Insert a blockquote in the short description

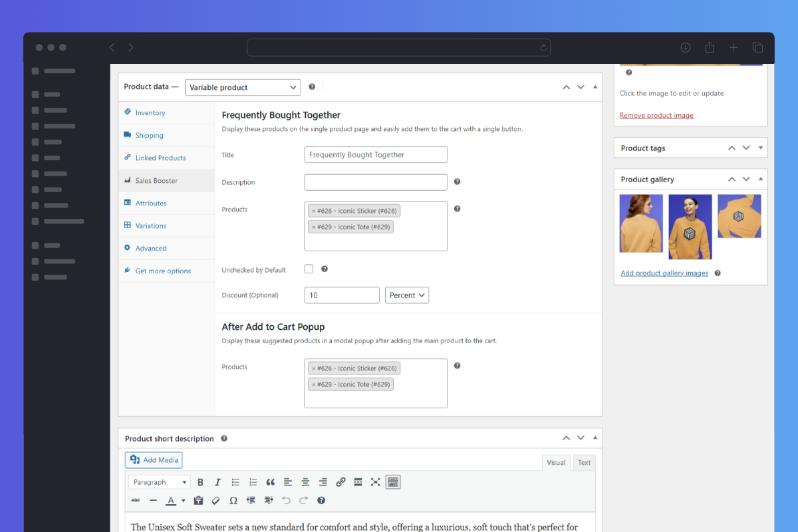(x=270, y=482)
